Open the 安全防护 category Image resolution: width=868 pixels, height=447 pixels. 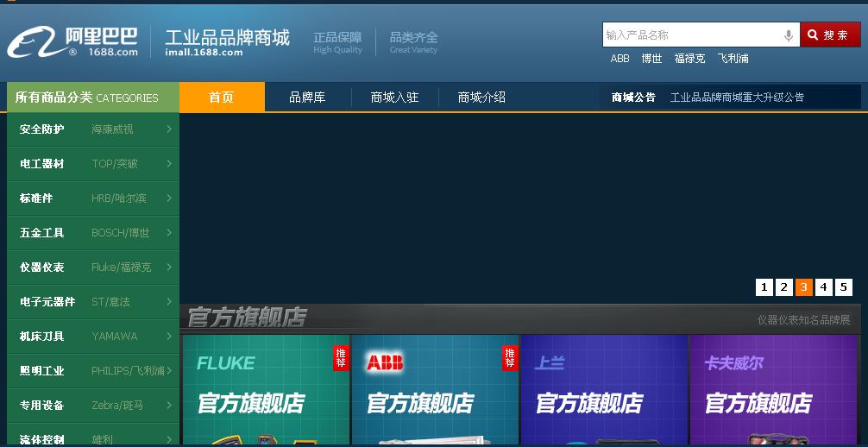pos(41,129)
